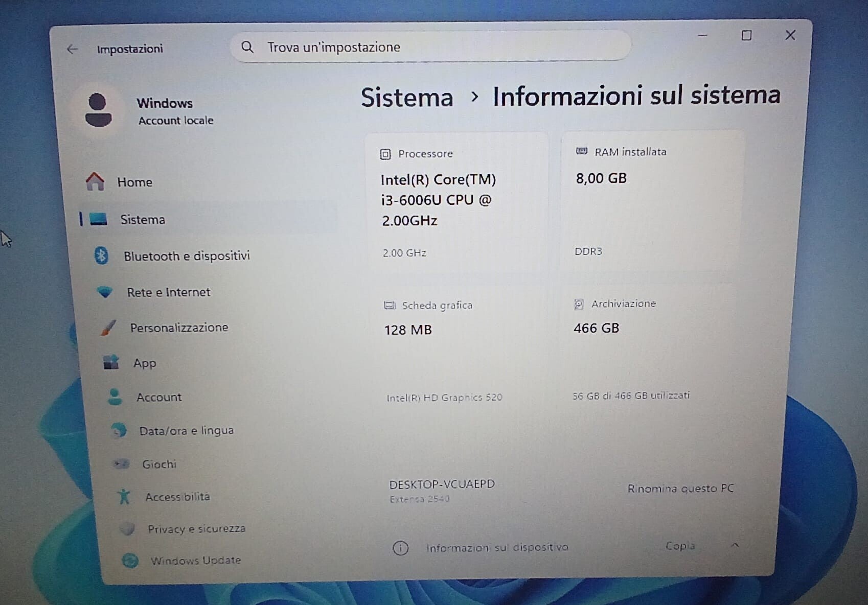This screenshot has height=605, width=868.
Task: Minimize the Impostazioni window
Action: tap(703, 36)
